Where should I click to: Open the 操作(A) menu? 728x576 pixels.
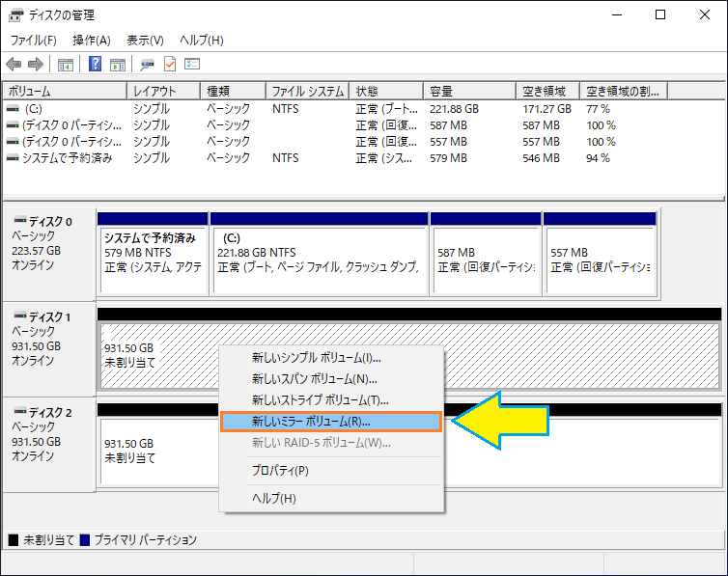coord(92,41)
